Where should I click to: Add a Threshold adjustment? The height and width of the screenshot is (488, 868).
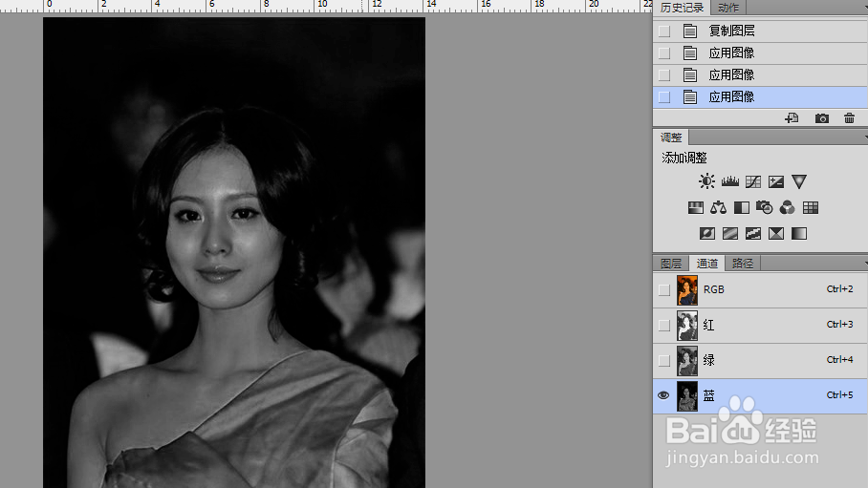(753, 233)
